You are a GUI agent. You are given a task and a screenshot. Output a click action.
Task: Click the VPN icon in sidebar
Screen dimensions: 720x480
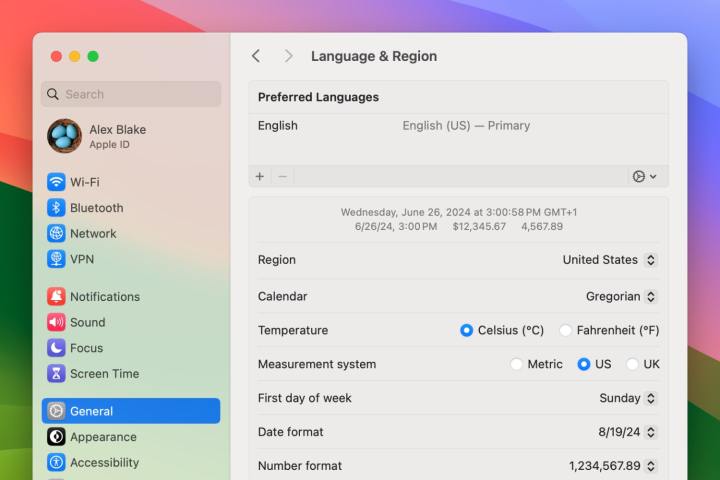click(x=56, y=259)
